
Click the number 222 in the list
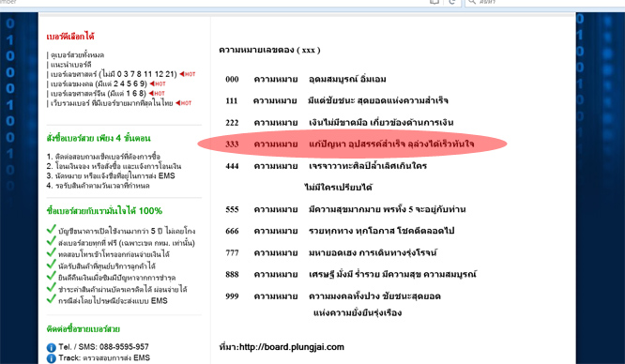[x=232, y=123]
